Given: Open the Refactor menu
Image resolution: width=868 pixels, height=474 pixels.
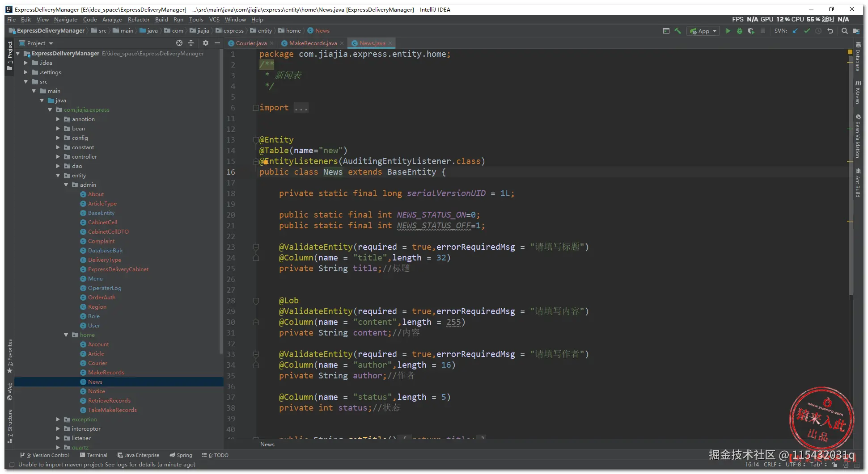Looking at the screenshot, I should pyautogui.click(x=139, y=20).
